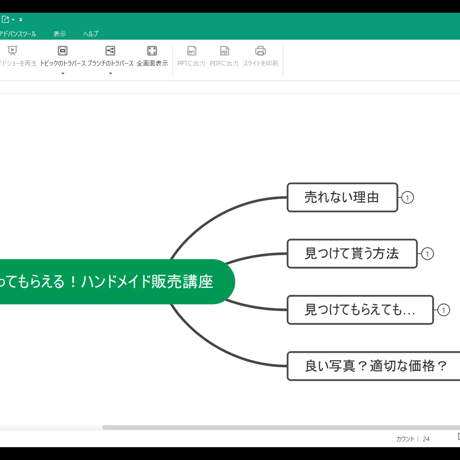This screenshot has width=460, height=460.
Task: Export to PDF with PDFに出力 icon
Action: 224,51
